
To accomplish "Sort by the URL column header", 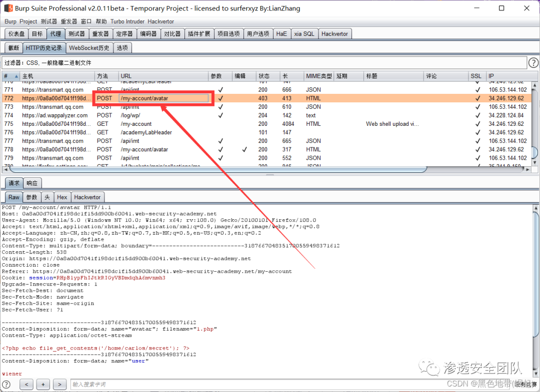I will 163,76.
